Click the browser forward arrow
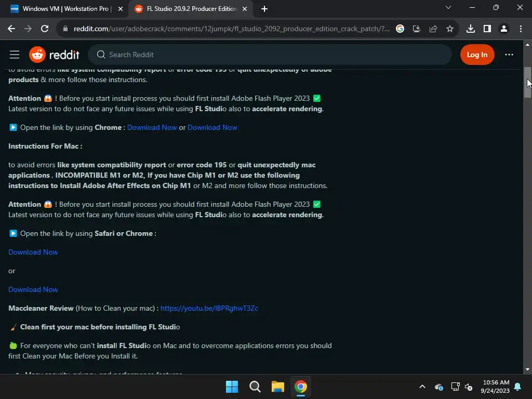The width and height of the screenshot is (532, 399). click(x=28, y=29)
